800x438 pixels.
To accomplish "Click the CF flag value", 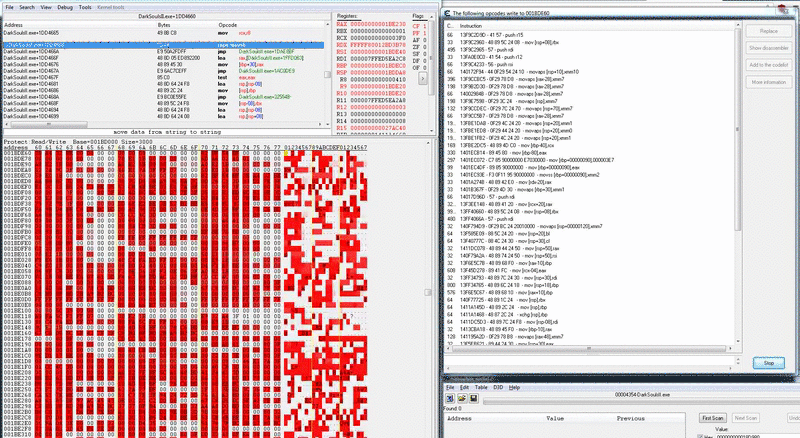I will 424,26.
